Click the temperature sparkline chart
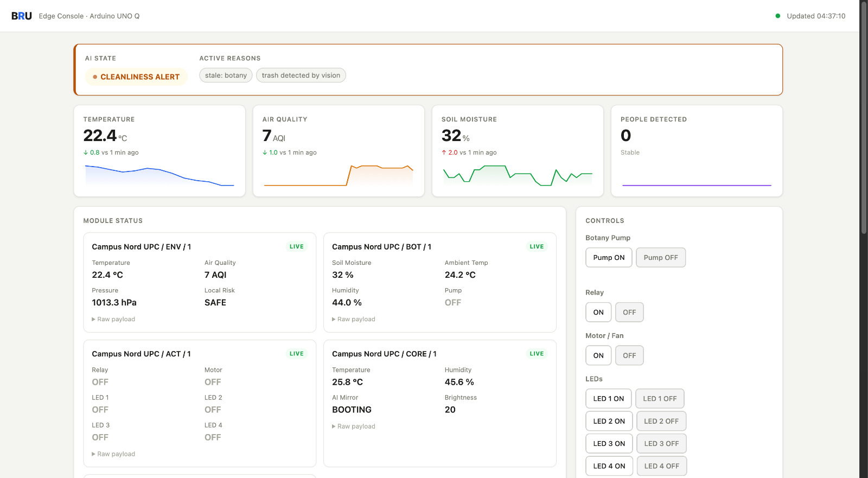The height and width of the screenshot is (478, 868). point(159,175)
